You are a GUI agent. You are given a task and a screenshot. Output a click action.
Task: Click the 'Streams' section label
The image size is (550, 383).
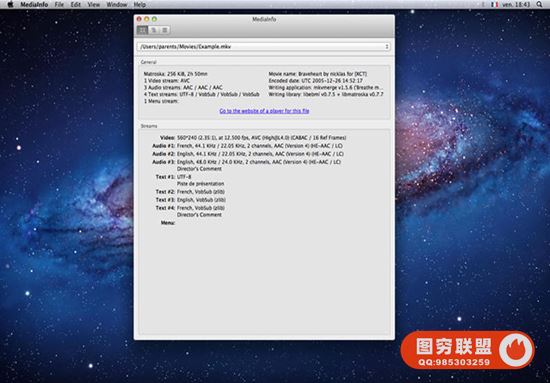[x=149, y=126]
